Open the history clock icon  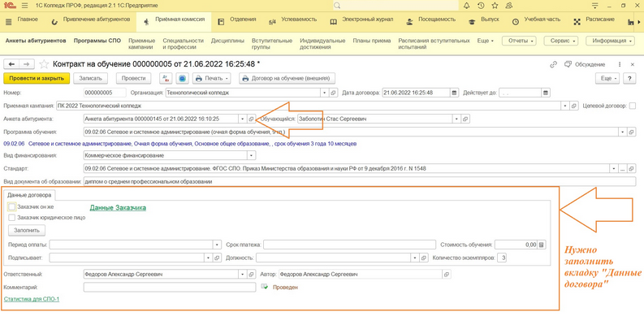click(481, 6)
